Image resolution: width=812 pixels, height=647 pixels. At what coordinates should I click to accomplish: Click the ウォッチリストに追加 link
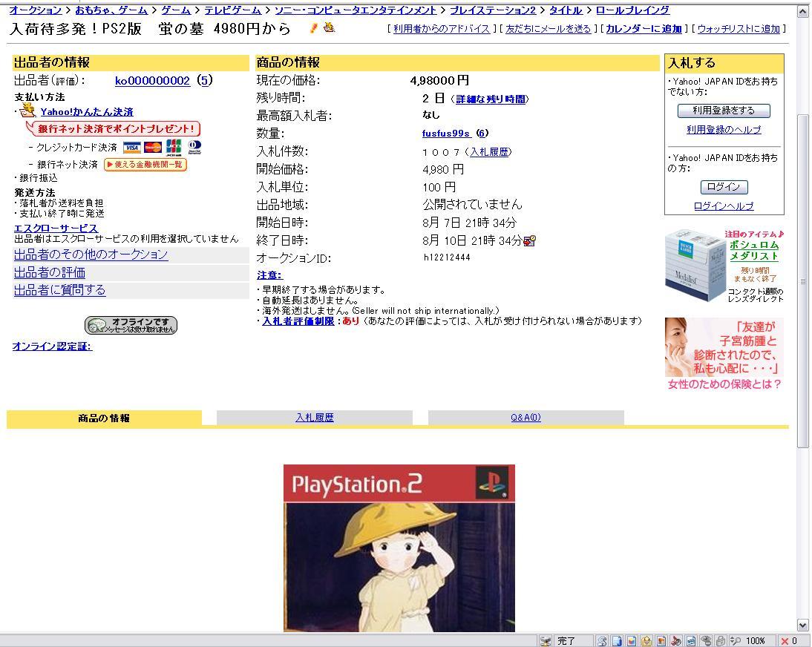pos(739,29)
